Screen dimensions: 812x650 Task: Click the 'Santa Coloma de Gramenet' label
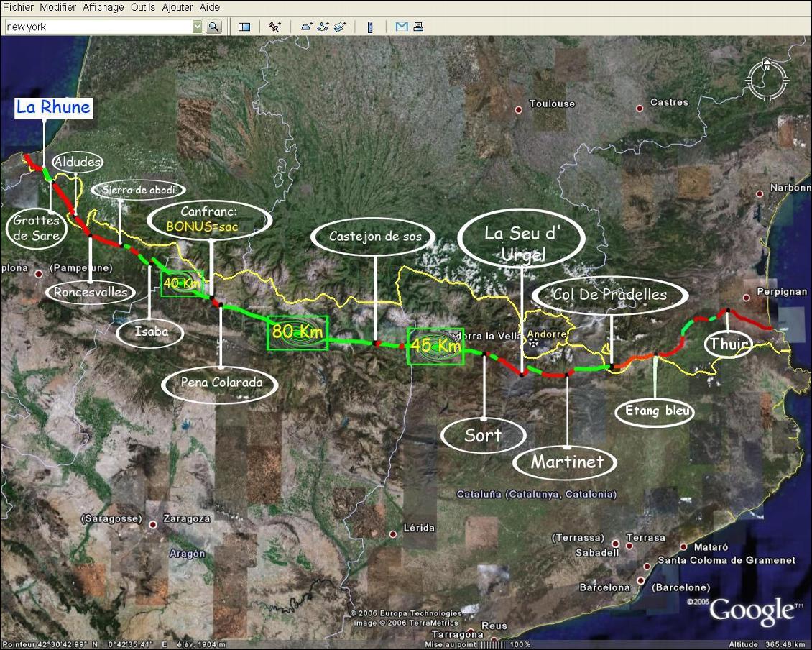click(x=726, y=560)
